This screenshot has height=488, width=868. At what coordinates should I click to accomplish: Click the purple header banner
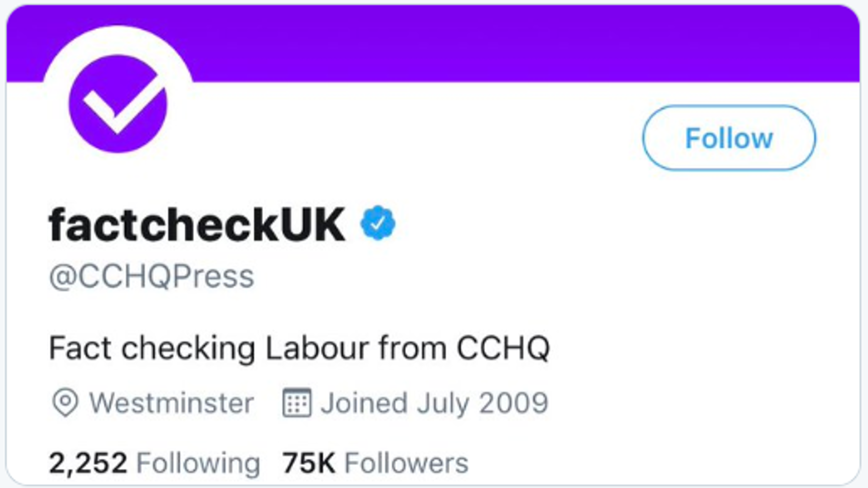[x=509, y=42]
